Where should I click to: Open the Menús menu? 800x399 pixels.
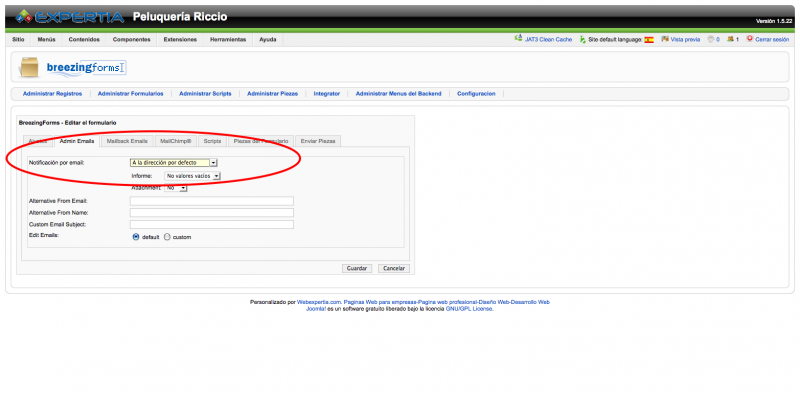click(46, 39)
